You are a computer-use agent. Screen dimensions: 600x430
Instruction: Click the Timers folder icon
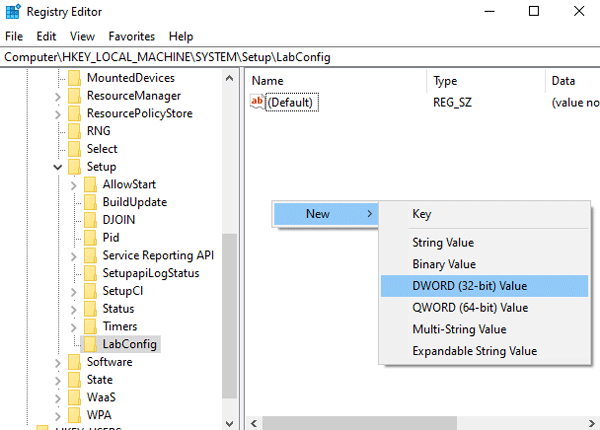(x=90, y=326)
